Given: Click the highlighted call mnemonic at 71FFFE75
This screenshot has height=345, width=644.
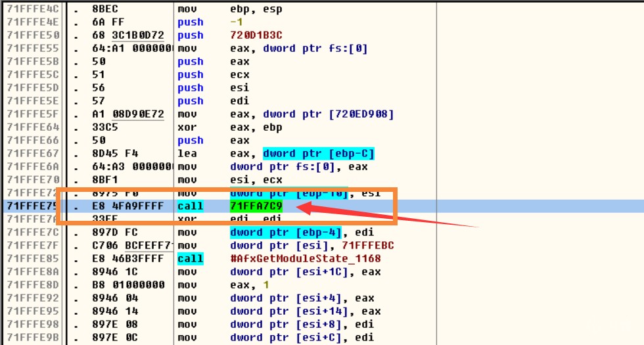Looking at the screenshot, I should coord(191,206).
